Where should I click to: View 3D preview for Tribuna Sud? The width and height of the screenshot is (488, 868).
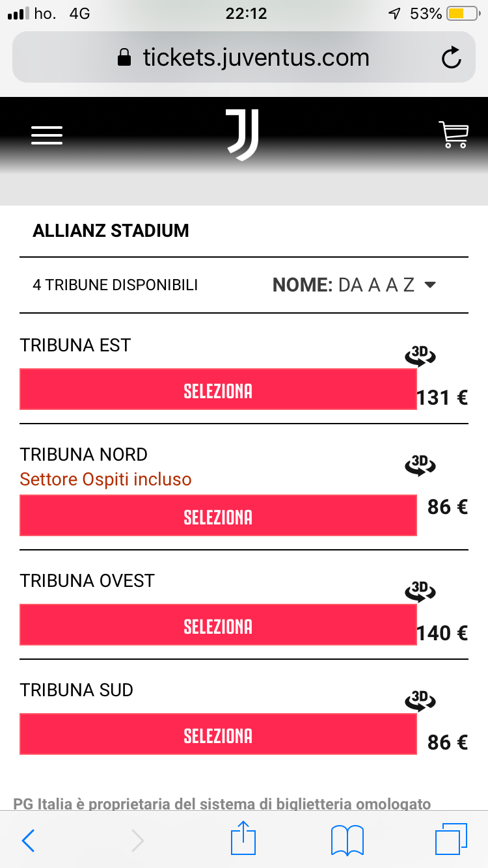[x=420, y=700]
